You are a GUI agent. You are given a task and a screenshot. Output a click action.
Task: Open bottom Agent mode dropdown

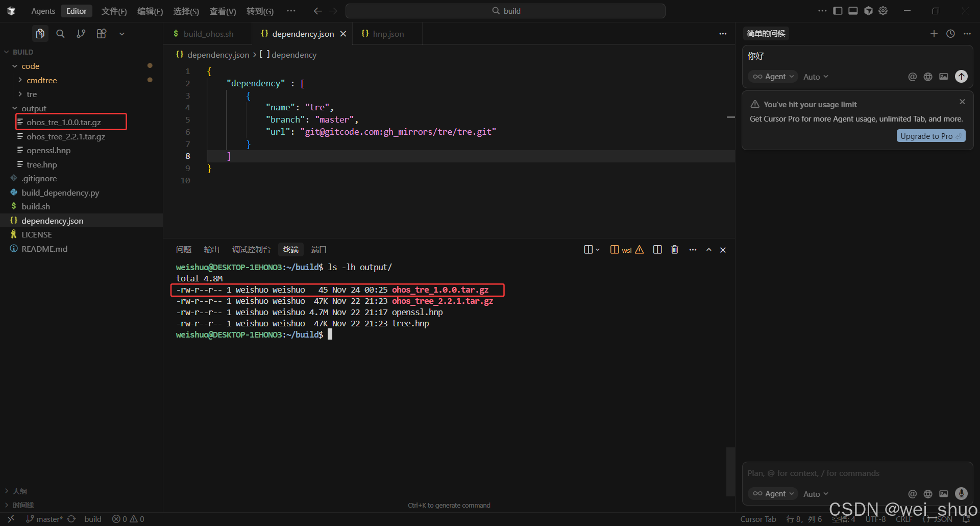773,494
